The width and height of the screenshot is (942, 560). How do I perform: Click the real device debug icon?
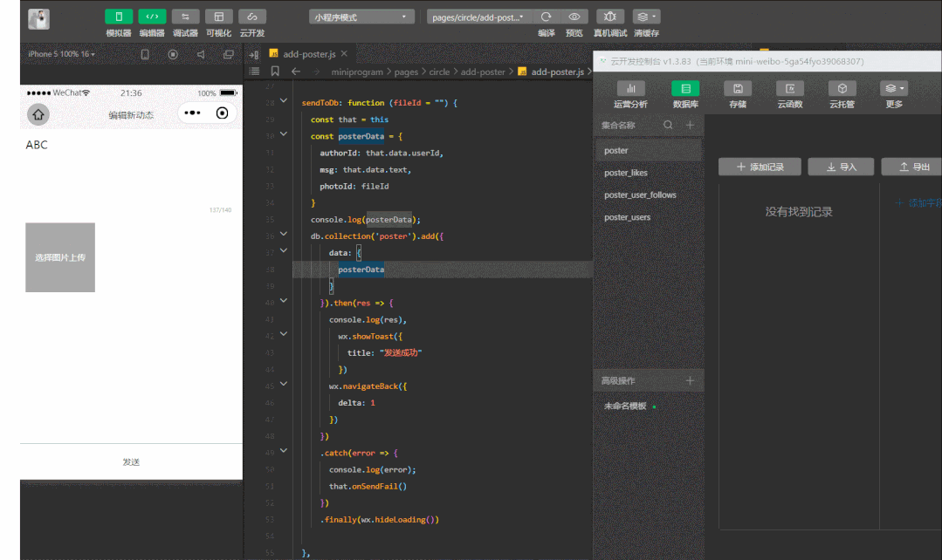pyautogui.click(x=609, y=17)
